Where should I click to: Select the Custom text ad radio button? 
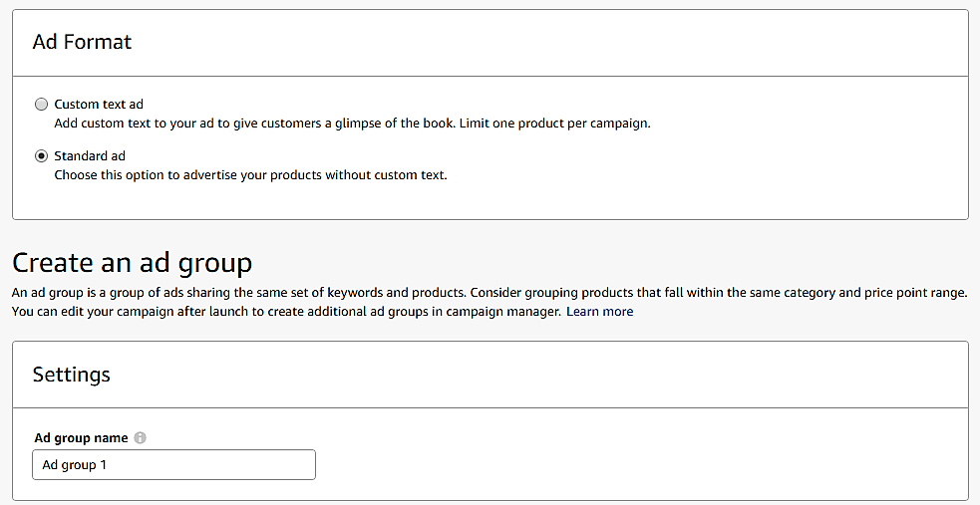41,105
